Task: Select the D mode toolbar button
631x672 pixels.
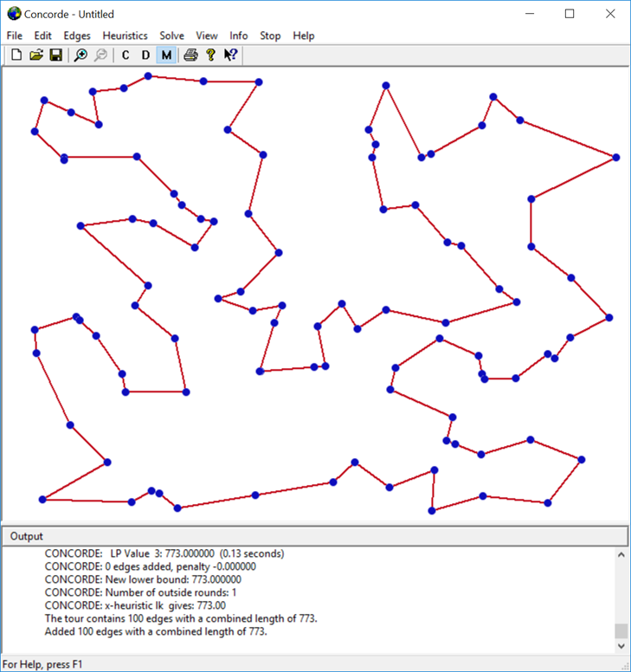Action: tap(145, 55)
